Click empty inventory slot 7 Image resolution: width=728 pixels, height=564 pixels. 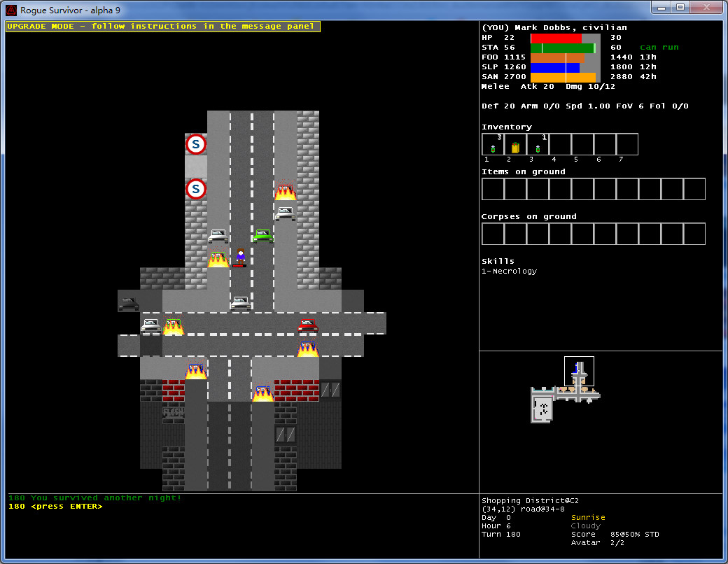click(626, 145)
